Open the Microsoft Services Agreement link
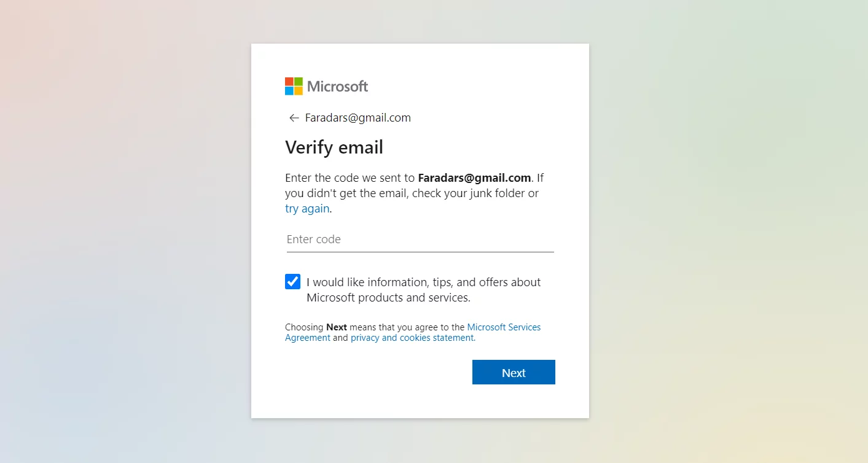 [x=413, y=332]
